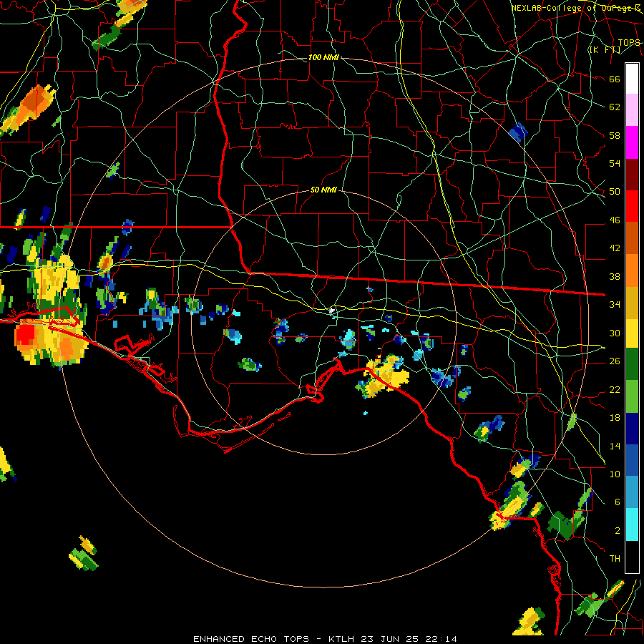Image resolution: width=644 pixels, height=644 pixels.
Task: Select the bright red legend swatch
Action: 632,206
